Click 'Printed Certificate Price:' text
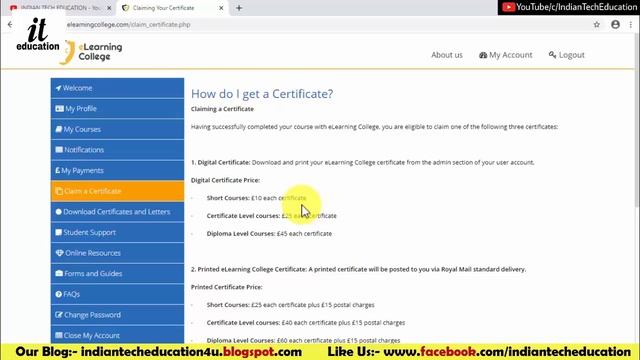 pyautogui.click(x=227, y=287)
